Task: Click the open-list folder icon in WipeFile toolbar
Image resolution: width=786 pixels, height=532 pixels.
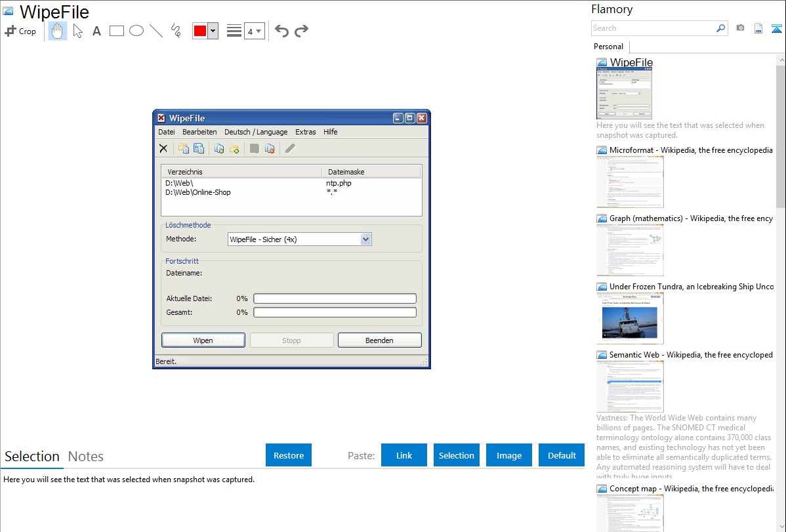Action: coord(184,148)
